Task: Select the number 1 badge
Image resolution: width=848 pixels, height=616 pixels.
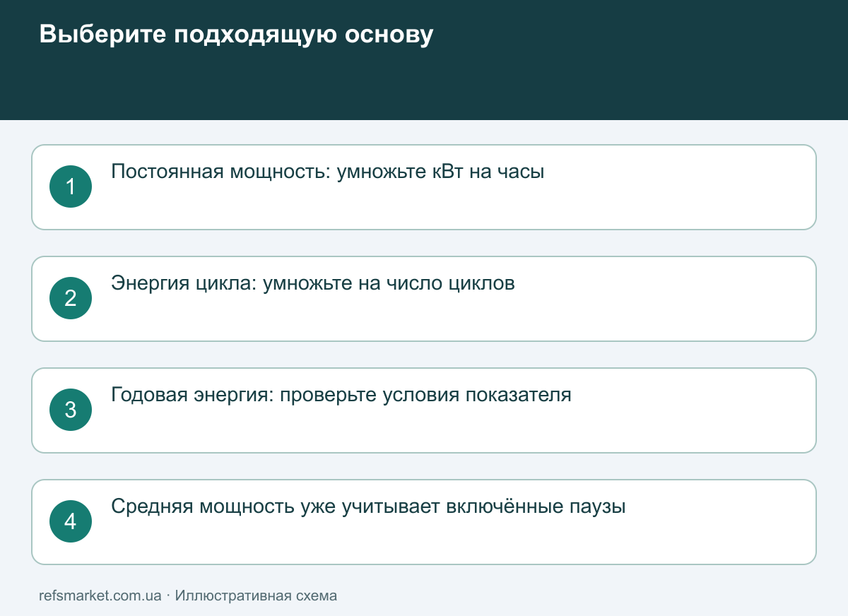Action: 71,186
